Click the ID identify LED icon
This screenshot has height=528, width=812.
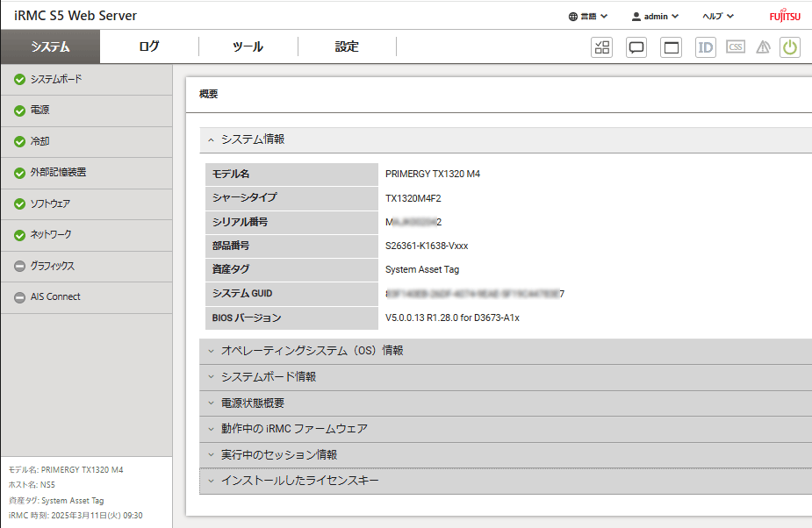tap(705, 47)
